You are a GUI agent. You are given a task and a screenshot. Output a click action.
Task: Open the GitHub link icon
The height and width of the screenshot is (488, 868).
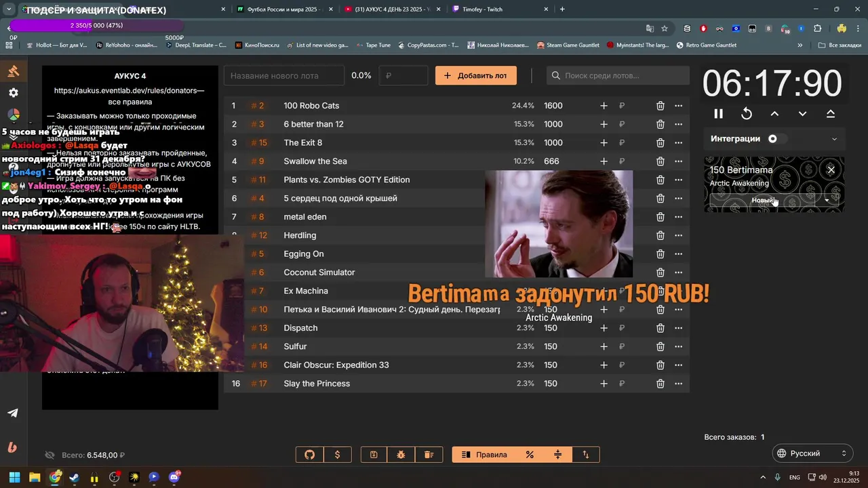310,455
